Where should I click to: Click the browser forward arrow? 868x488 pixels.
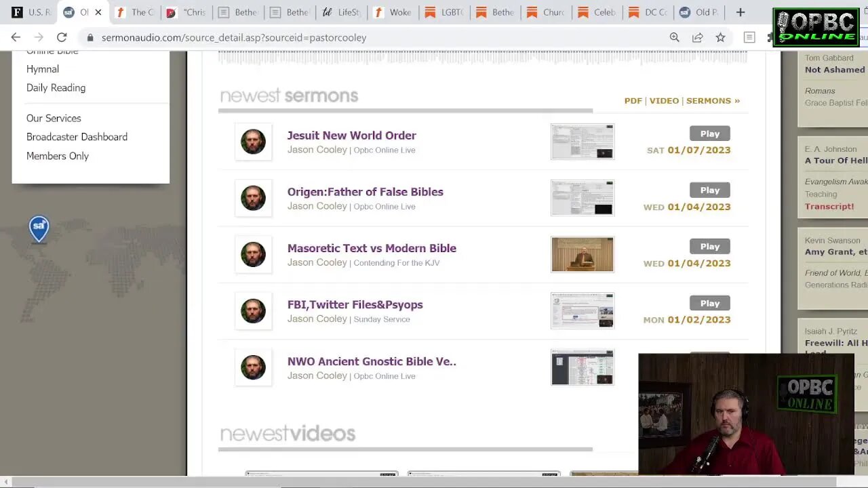pos(39,37)
